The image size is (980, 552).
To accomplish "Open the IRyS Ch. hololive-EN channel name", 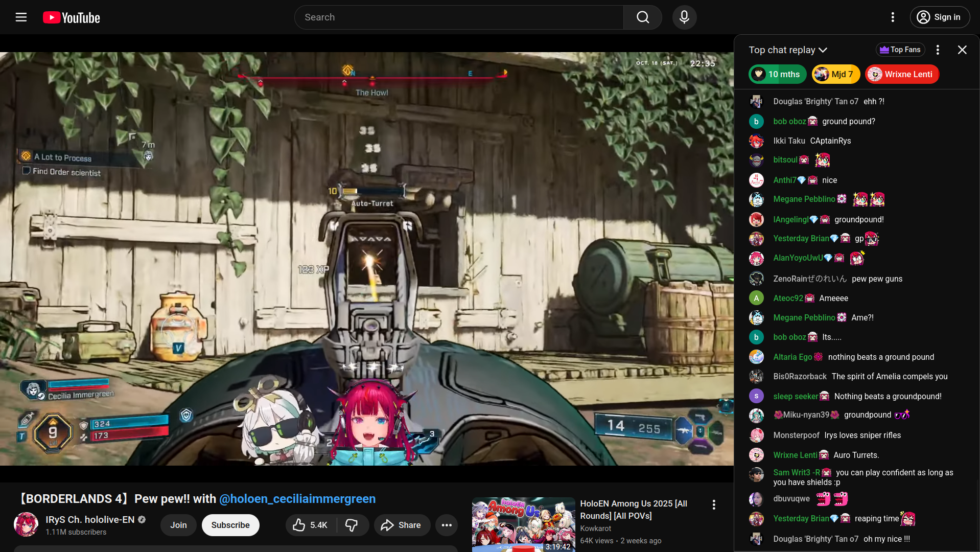I will click(x=90, y=520).
